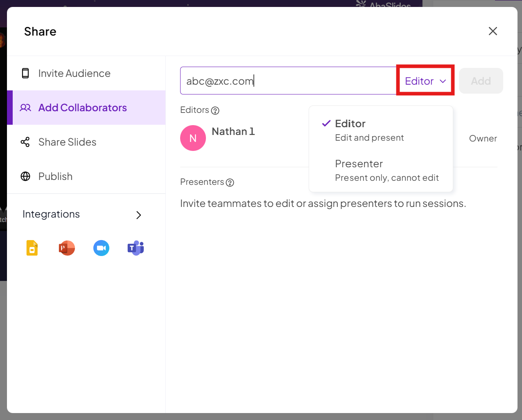Click the Nathan 1 editor name

[x=233, y=132]
